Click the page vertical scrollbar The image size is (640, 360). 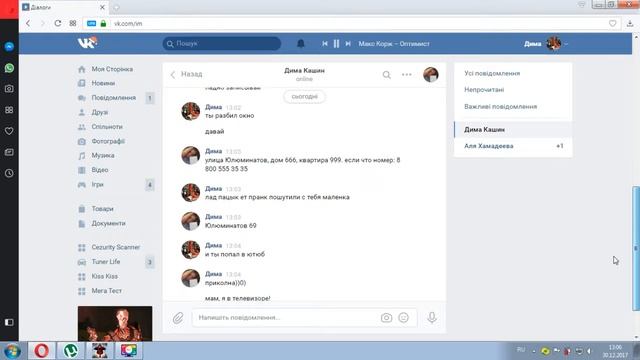636,248
